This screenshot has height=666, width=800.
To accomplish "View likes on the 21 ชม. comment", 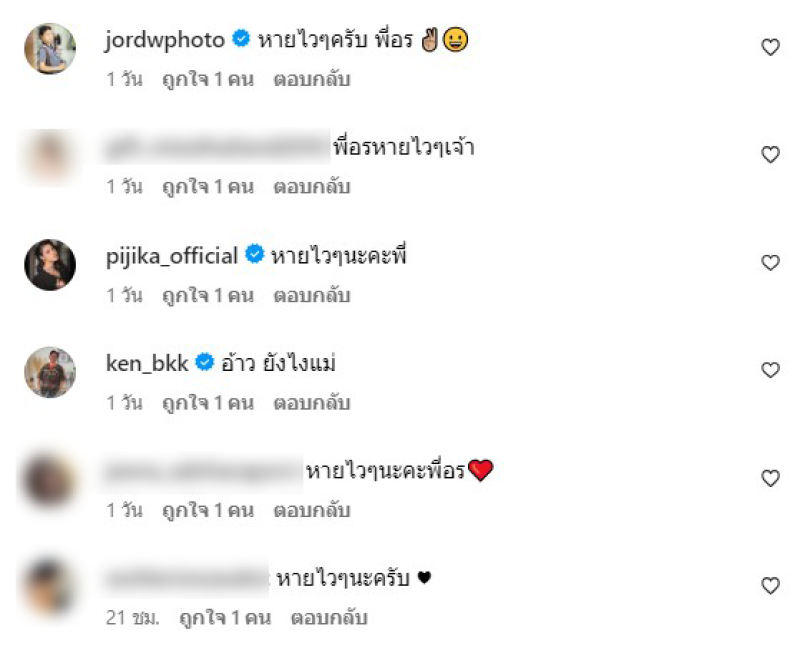I will (225, 618).
